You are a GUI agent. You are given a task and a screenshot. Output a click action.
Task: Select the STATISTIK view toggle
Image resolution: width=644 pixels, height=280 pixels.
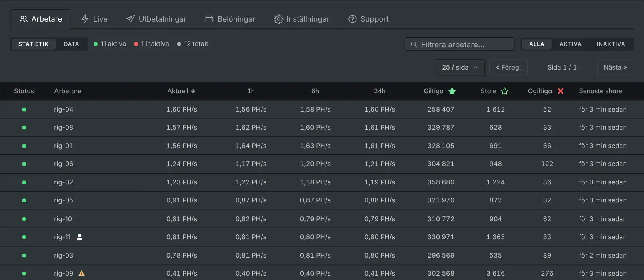click(x=33, y=44)
